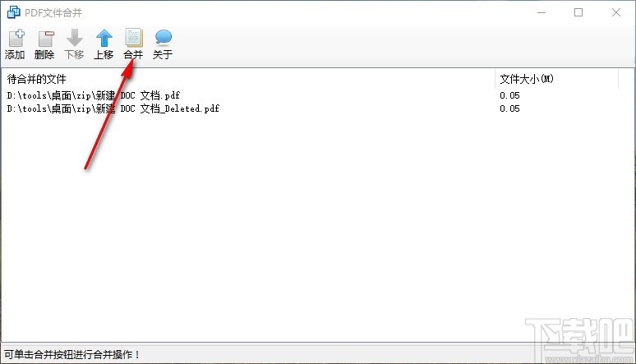636x364 pixels.
Task: Click the PDF文件合并 app icon in title bar
Action: click(13, 12)
